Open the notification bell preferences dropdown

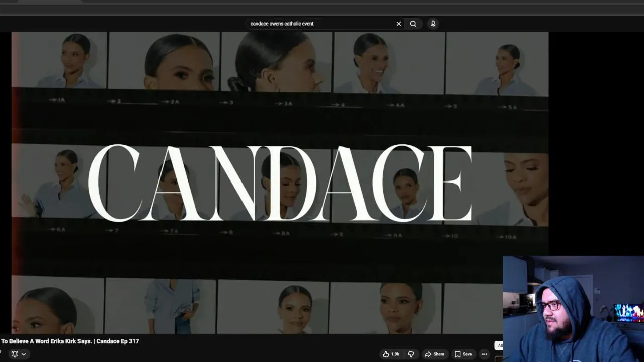[19, 354]
